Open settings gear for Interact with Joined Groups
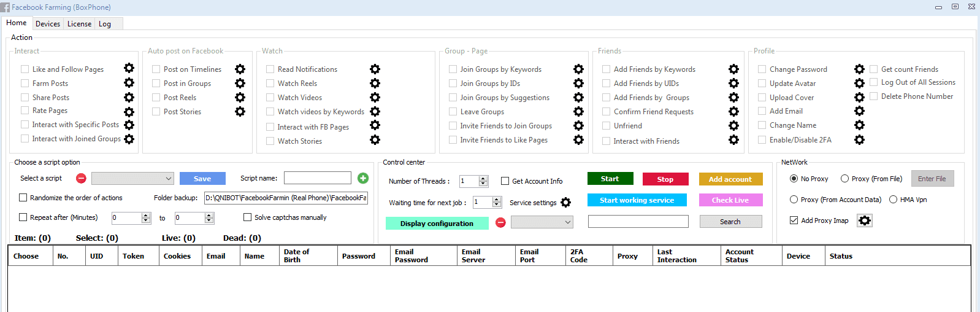 pyautogui.click(x=129, y=139)
